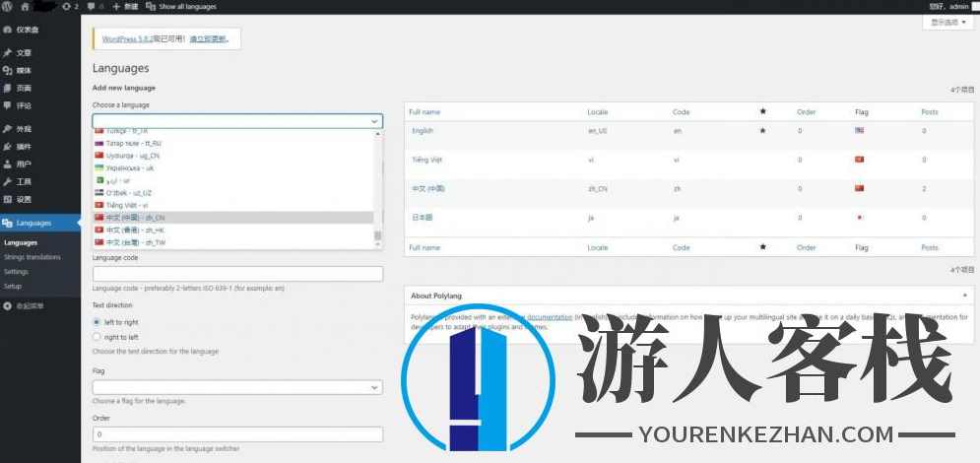
Task: Open the Setup submenu item
Action: tap(13, 286)
